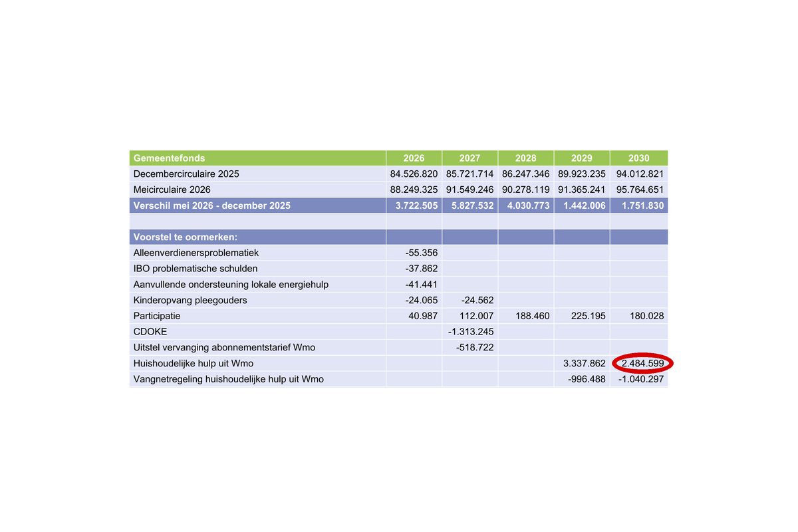Screen dimensions: 798x532
Task: Select 'Verschil mei 2026 - december 2025' label
Action: (x=212, y=206)
